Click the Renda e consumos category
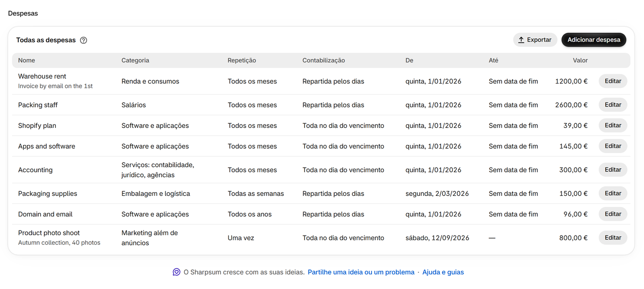 [x=150, y=81]
